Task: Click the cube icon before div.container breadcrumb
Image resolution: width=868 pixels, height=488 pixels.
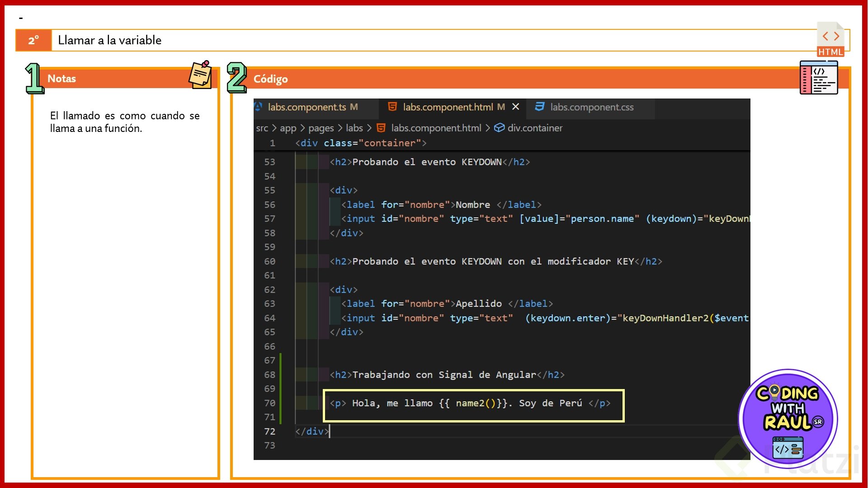Action: coord(499,128)
